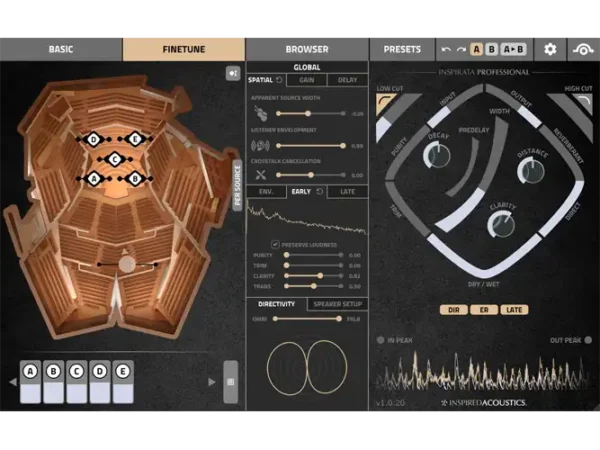This screenshot has width=600, height=450.
Task: Click the violin icon for apparent source width
Action: [261, 113]
